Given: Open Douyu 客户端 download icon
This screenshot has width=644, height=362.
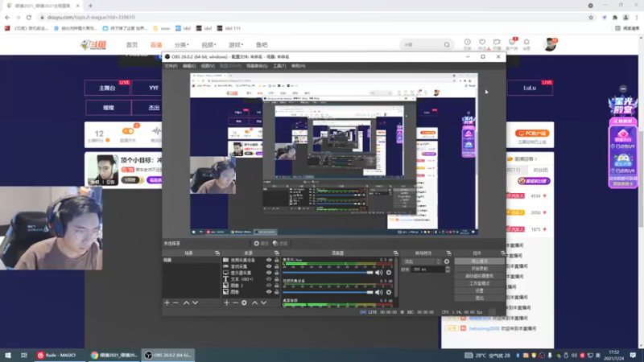Looking at the screenshot, I should (512, 44).
